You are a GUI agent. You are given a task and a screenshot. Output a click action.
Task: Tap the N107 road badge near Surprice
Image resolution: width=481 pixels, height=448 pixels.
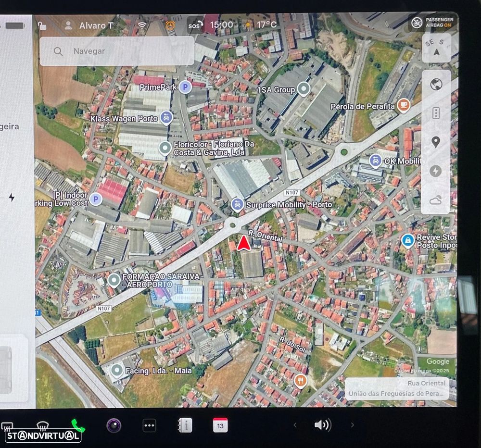(x=292, y=193)
